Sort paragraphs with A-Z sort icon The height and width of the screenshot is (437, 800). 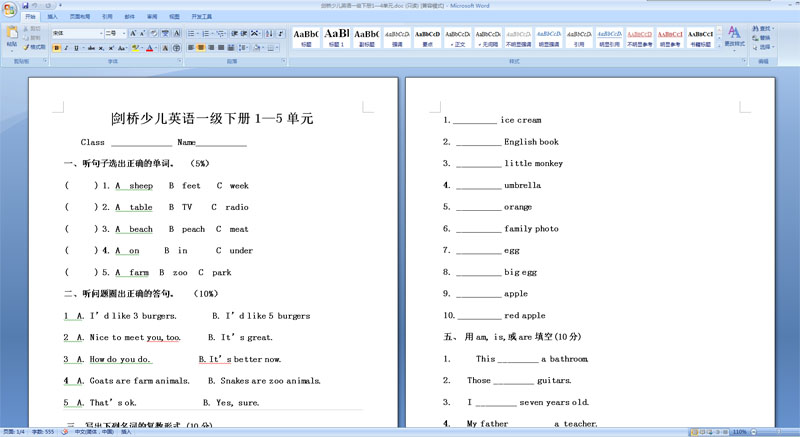269,33
